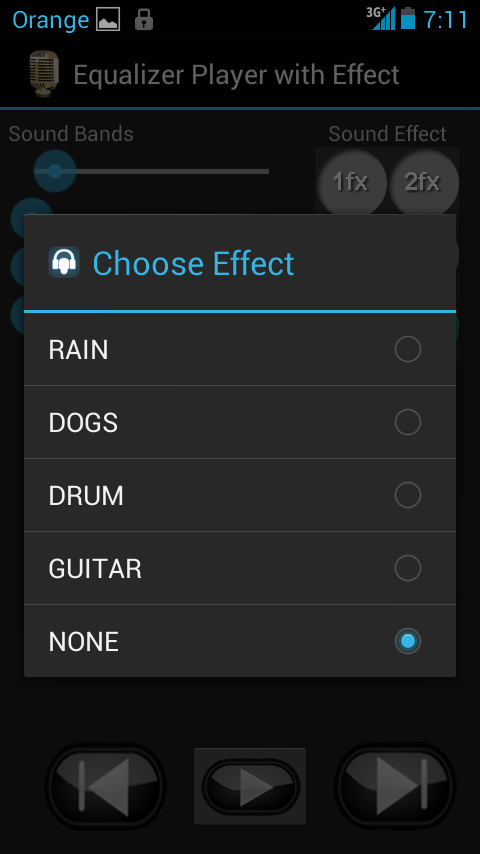The image size is (480, 854).
Task: Tap the 1fx sound effect button
Action: pyautogui.click(x=351, y=182)
